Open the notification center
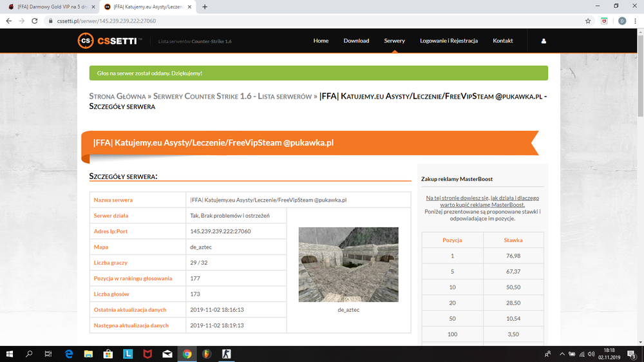 coord(632,354)
